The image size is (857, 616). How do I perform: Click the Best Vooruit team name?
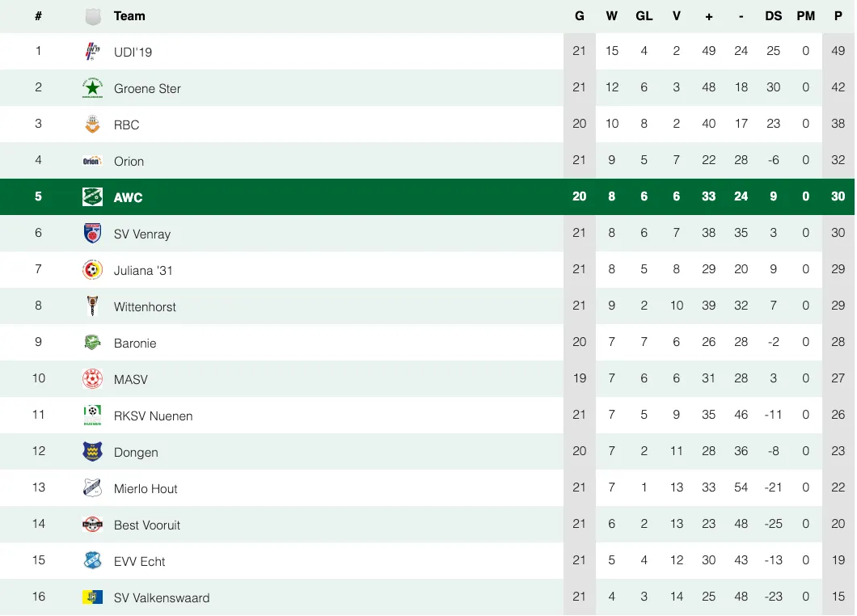point(147,525)
